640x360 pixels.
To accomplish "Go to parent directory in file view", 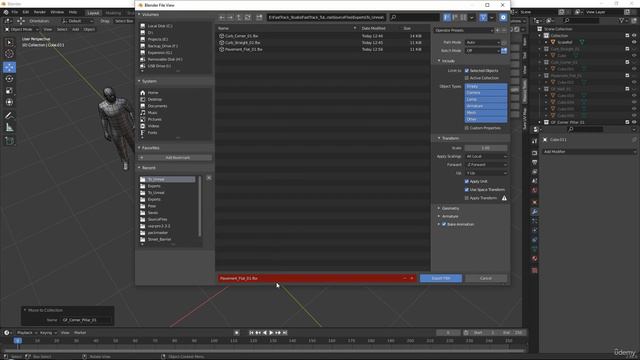I will pos(239,18).
